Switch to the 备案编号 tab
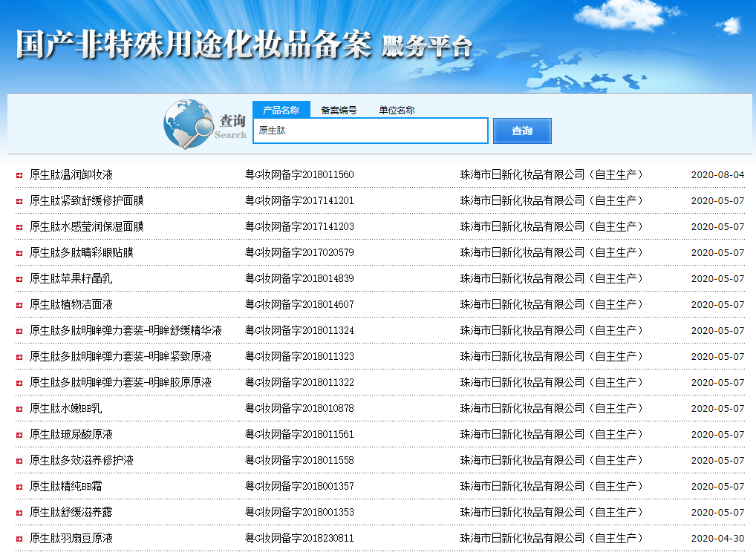 point(339,111)
